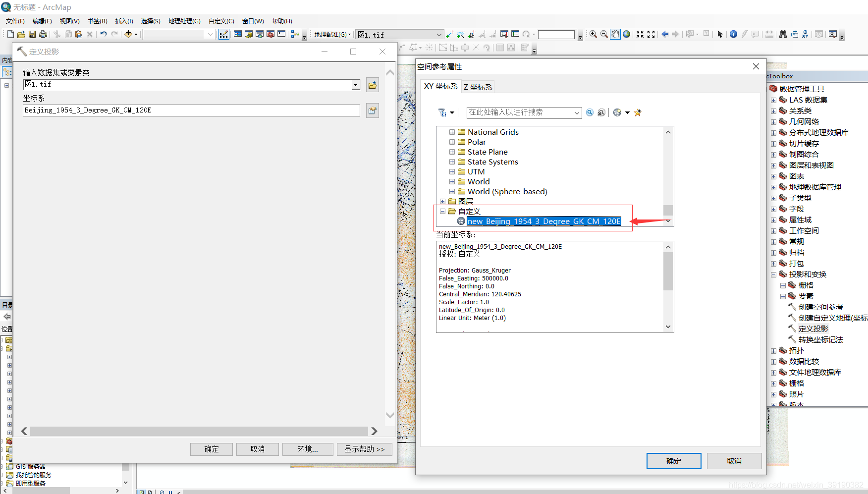The width and height of the screenshot is (868, 494).
Task: Click the Full Extent globe icon
Action: 626,34
